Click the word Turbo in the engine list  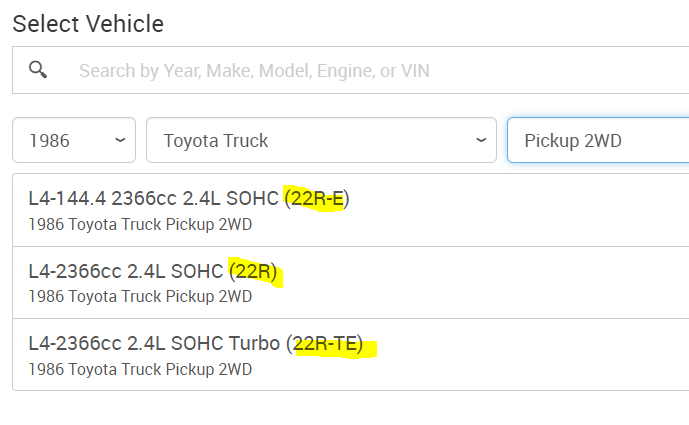(253, 345)
